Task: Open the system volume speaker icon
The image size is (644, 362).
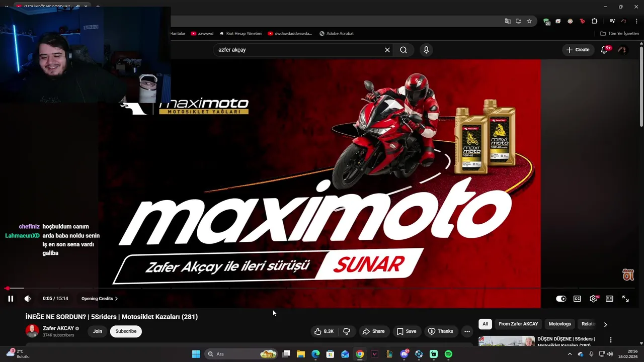Action: point(610,354)
